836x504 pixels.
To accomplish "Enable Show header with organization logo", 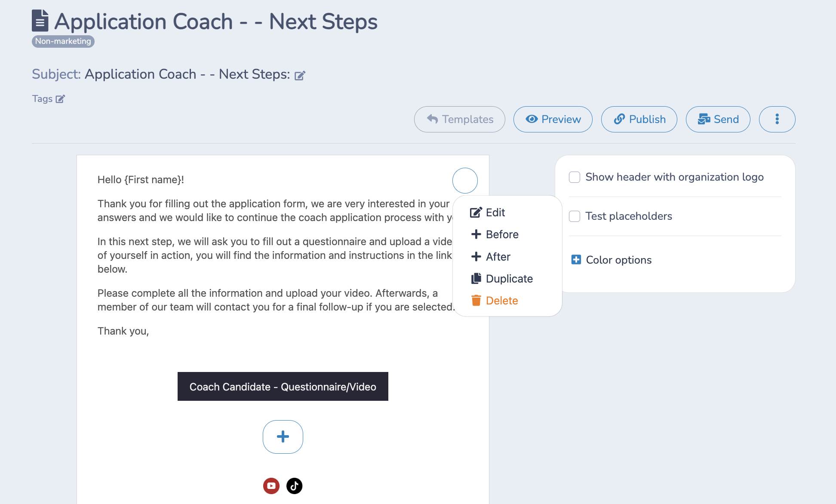I will pyautogui.click(x=574, y=177).
